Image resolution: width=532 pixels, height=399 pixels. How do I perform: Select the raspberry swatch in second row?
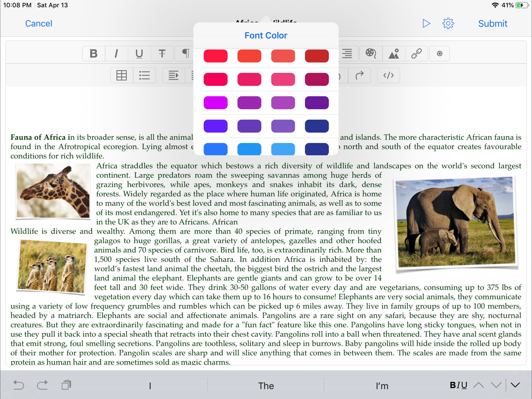(x=249, y=79)
